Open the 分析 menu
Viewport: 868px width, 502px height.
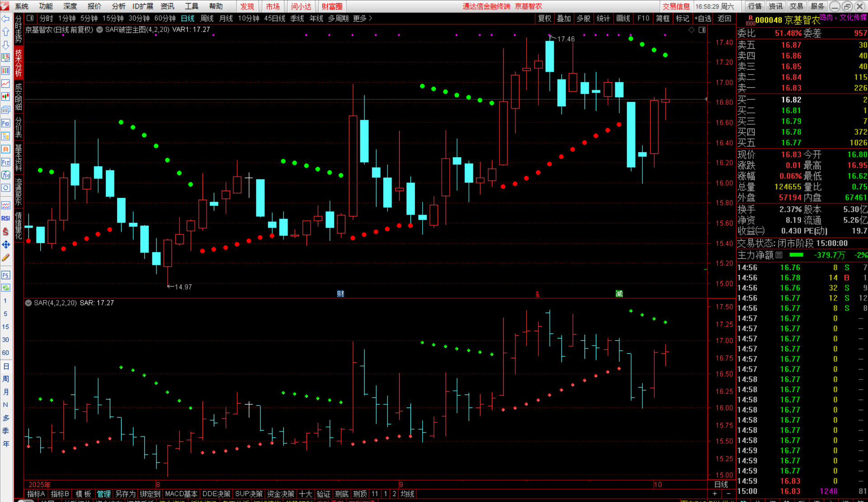point(118,6)
